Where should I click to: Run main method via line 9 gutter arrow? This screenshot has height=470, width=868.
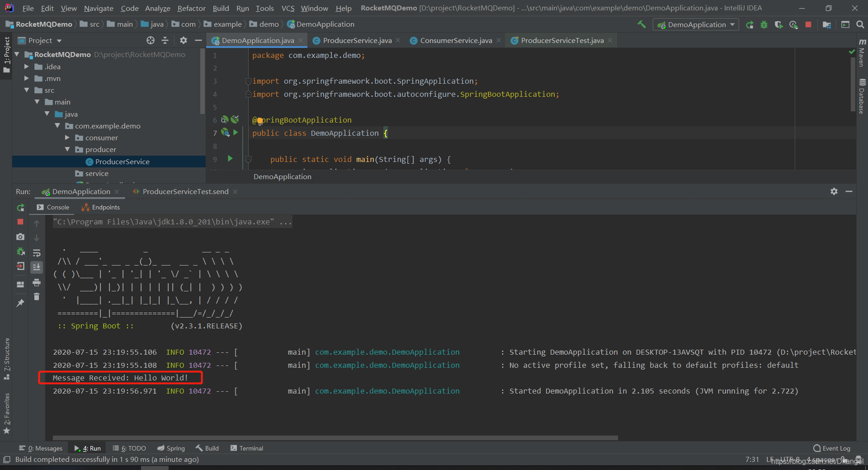pos(230,159)
